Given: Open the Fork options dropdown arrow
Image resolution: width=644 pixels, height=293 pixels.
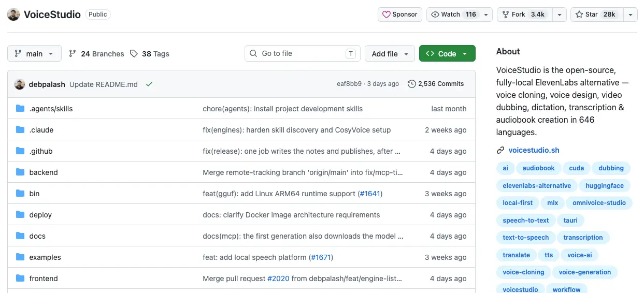Looking at the screenshot, I should [x=560, y=14].
